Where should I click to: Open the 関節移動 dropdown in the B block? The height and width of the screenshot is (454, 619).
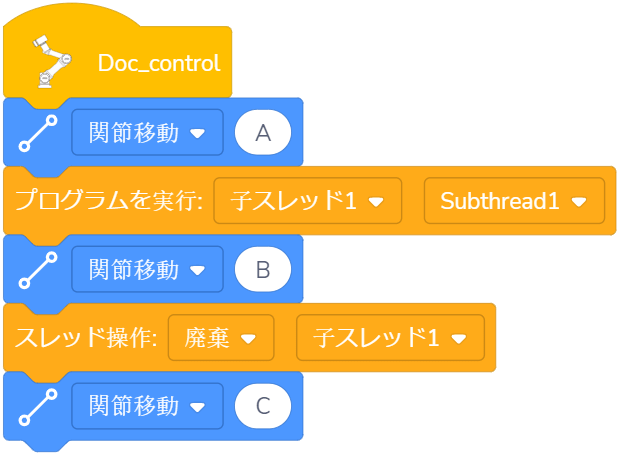point(147,270)
